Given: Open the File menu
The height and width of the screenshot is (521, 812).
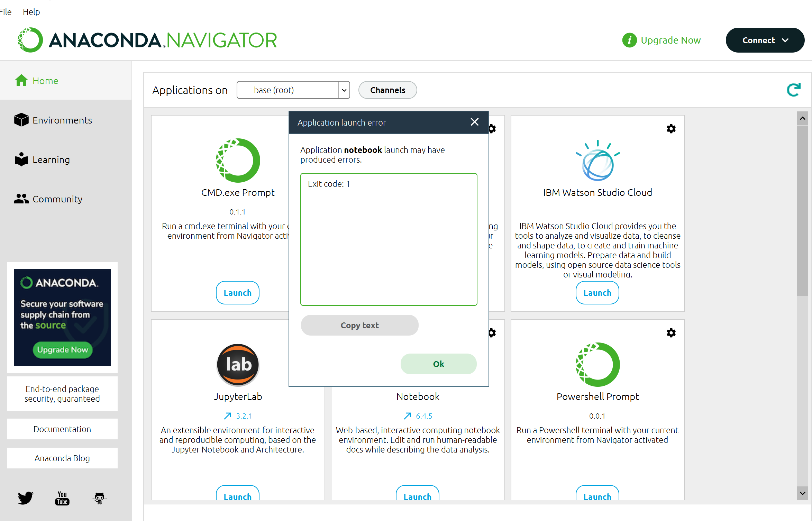Looking at the screenshot, I should [6, 12].
